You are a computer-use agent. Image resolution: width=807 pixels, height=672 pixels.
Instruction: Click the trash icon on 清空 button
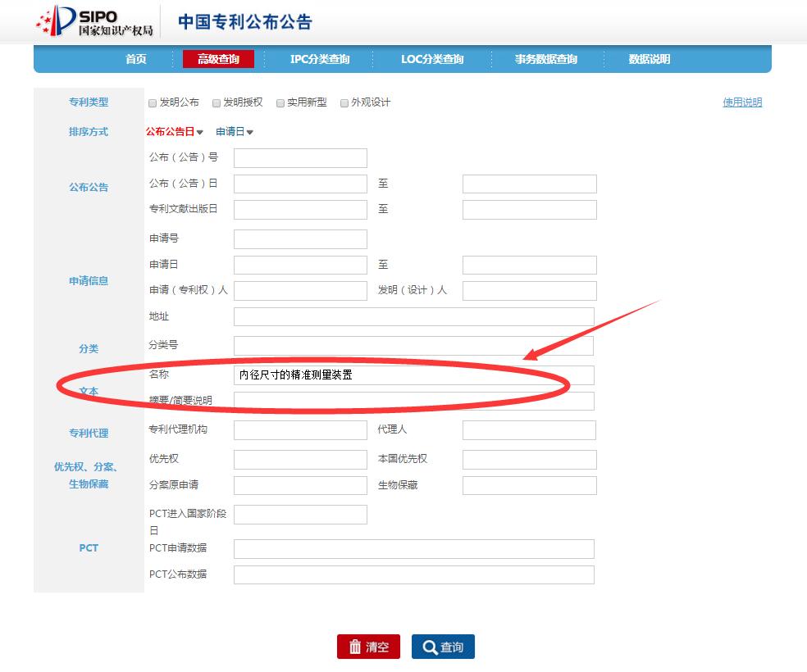(356, 647)
